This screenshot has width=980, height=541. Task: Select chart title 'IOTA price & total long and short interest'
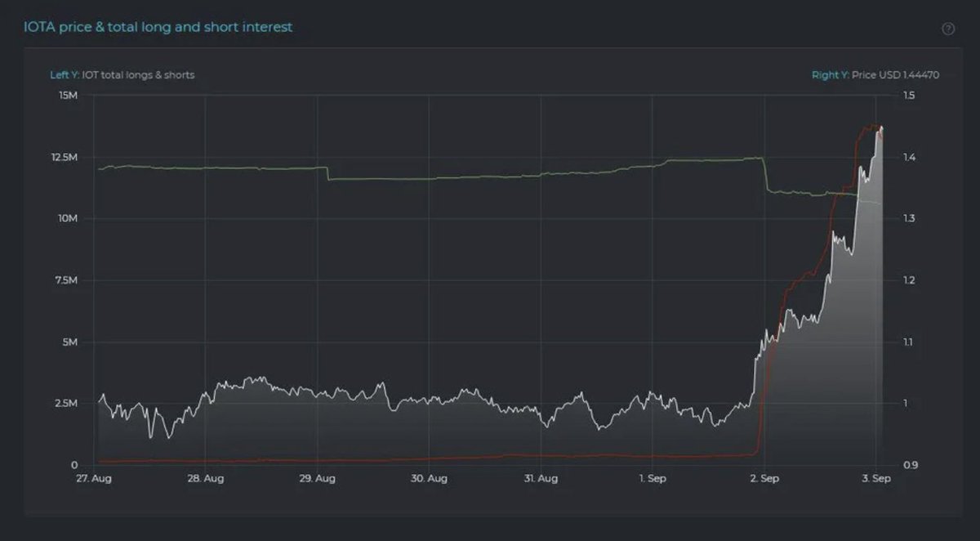tap(158, 27)
